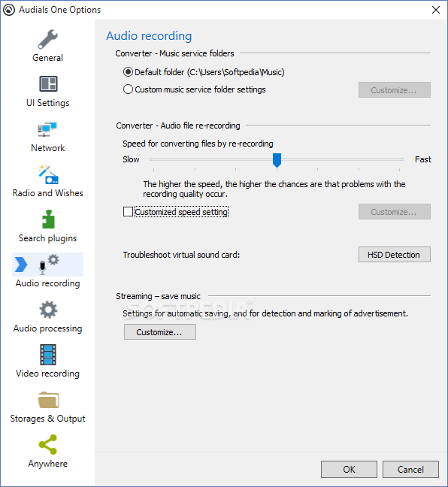
Task: Click Cancel button
Action: [x=410, y=469]
